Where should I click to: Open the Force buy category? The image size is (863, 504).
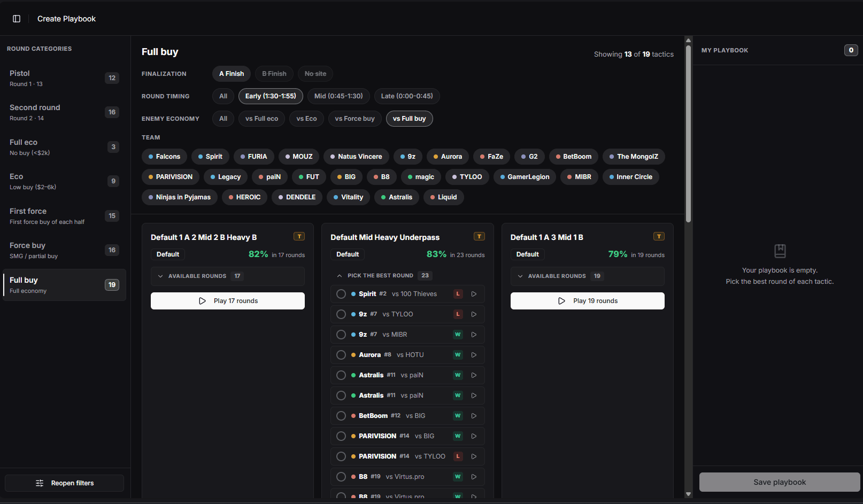point(65,250)
